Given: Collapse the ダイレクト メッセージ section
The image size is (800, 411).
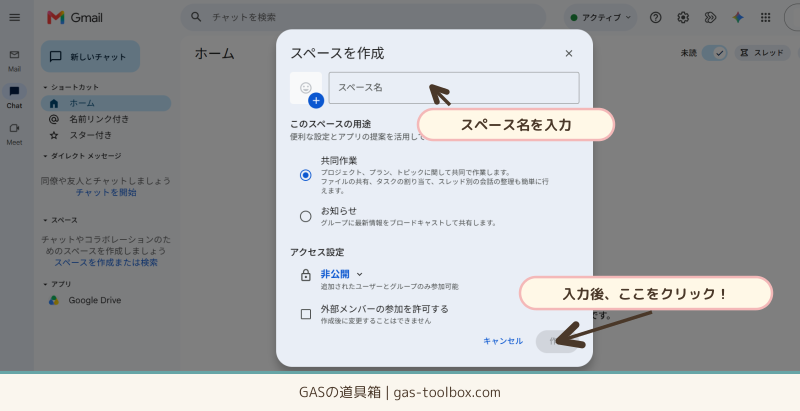Looking at the screenshot, I should 82,156.
